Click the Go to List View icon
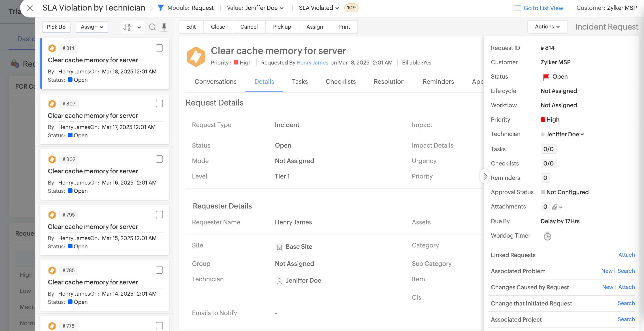The width and height of the screenshot is (644, 331). tap(516, 8)
